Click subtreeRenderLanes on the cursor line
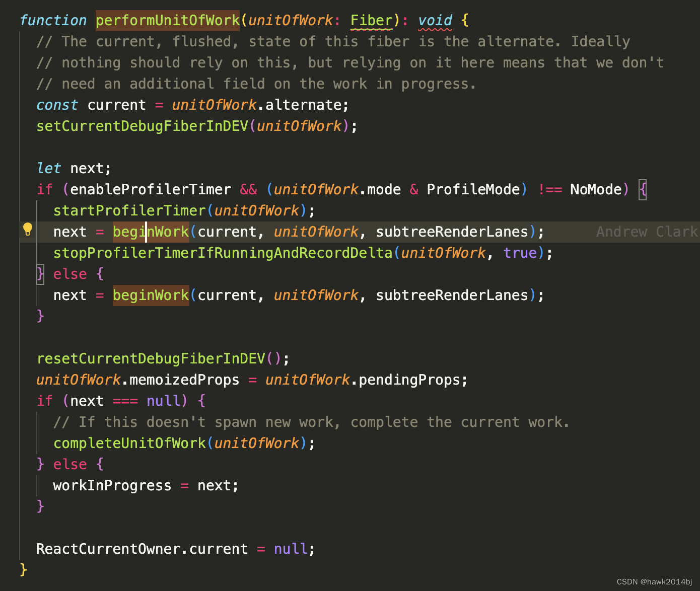Image resolution: width=700 pixels, height=591 pixels. (452, 232)
